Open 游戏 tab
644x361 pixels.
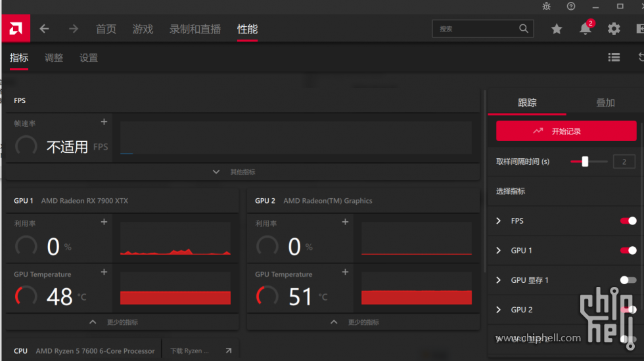[143, 29]
